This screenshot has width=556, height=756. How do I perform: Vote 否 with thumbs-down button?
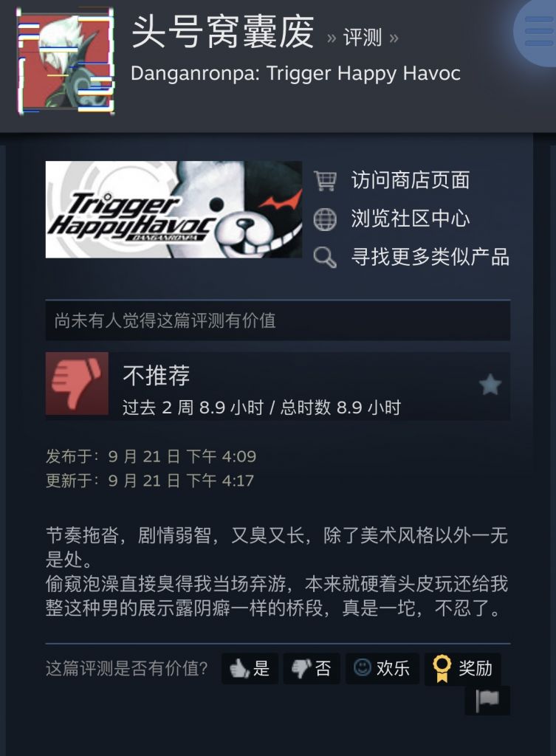click(x=312, y=668)
